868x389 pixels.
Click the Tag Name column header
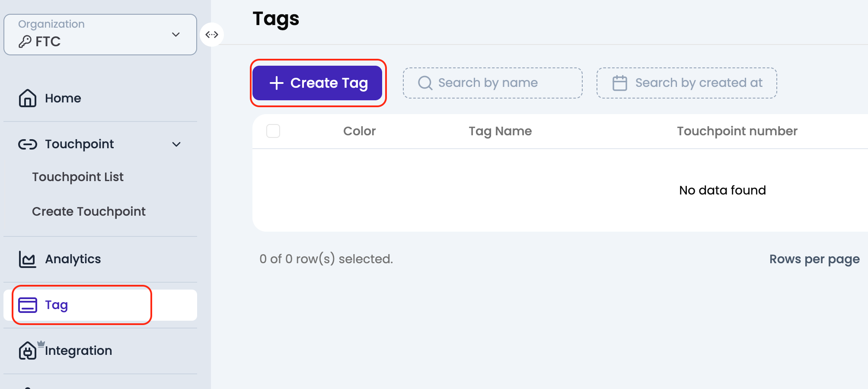500,131
